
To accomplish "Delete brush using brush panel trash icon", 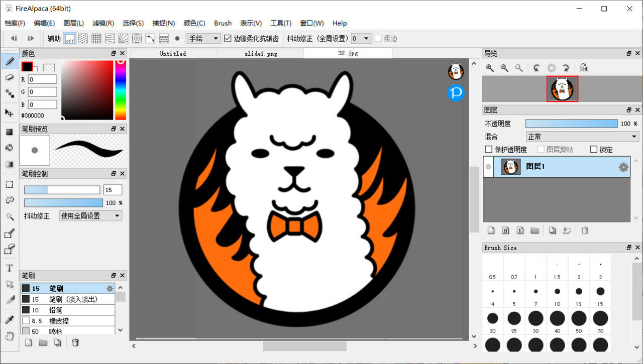I will [75, 342].
